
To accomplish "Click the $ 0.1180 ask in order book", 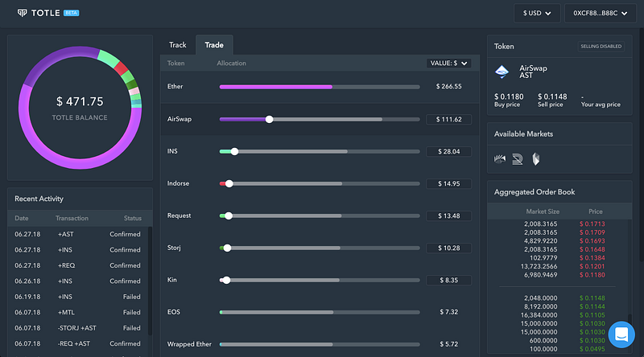I will coord(592,275).
